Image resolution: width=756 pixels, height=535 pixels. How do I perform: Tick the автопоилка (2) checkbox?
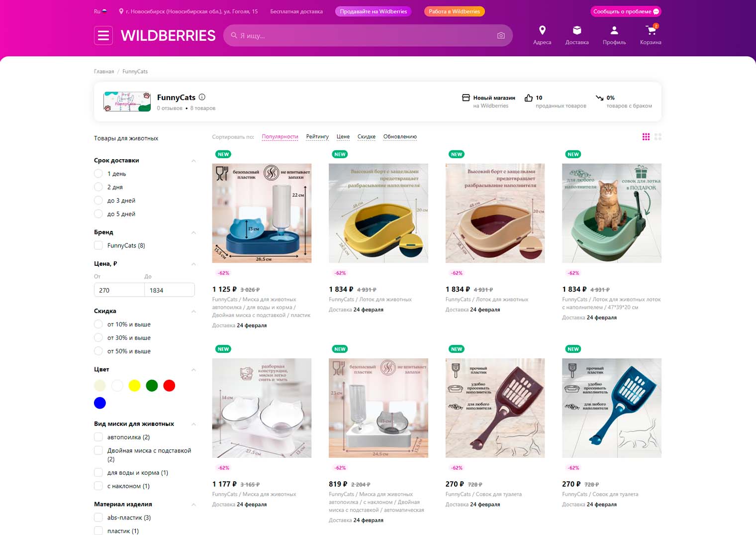tap(98, 437)
